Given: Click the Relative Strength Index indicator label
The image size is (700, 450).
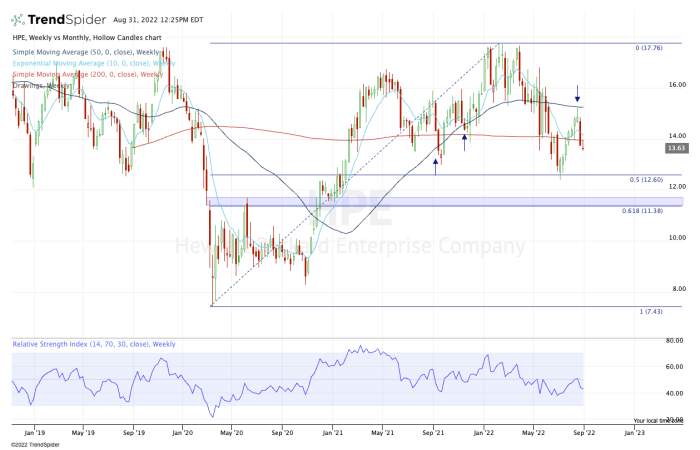Looking at the screenshot, I should coord(94,344).
